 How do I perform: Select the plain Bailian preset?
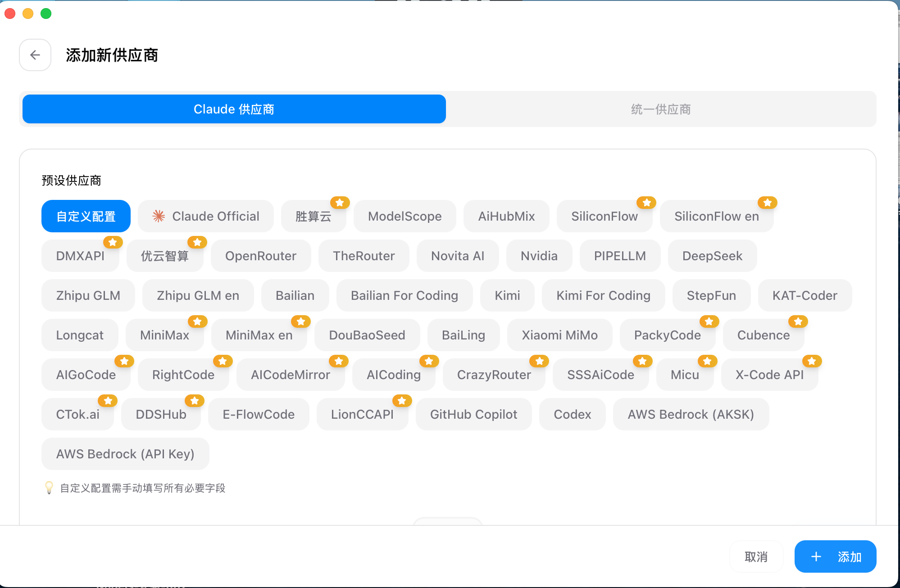(295, 295)
